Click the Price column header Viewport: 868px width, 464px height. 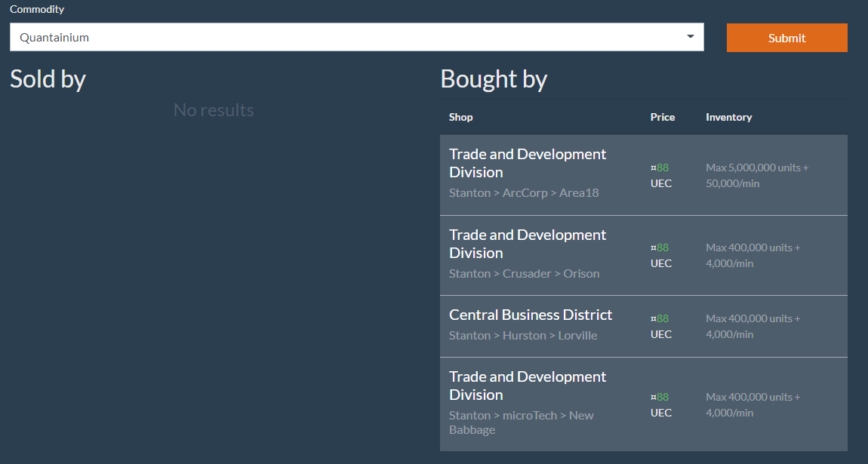pyautogui.click(x=663, y=117)
